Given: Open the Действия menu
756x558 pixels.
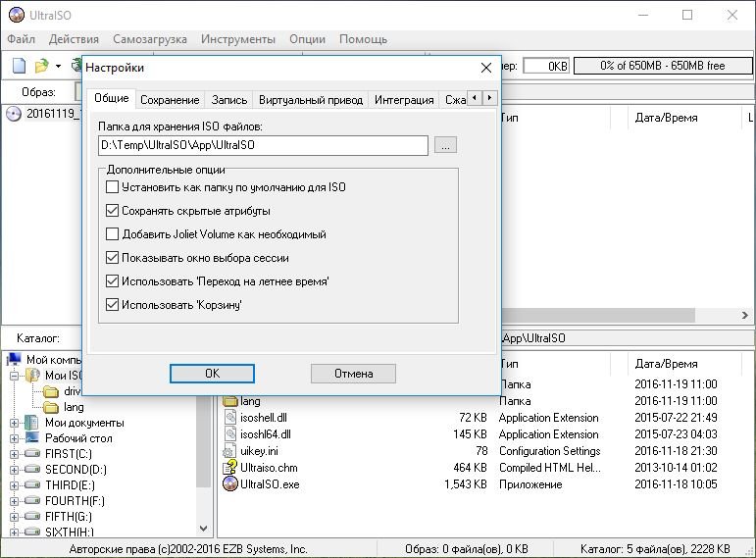Looking at the screenshot, I should pyautogui.click(x=74, y=39).
